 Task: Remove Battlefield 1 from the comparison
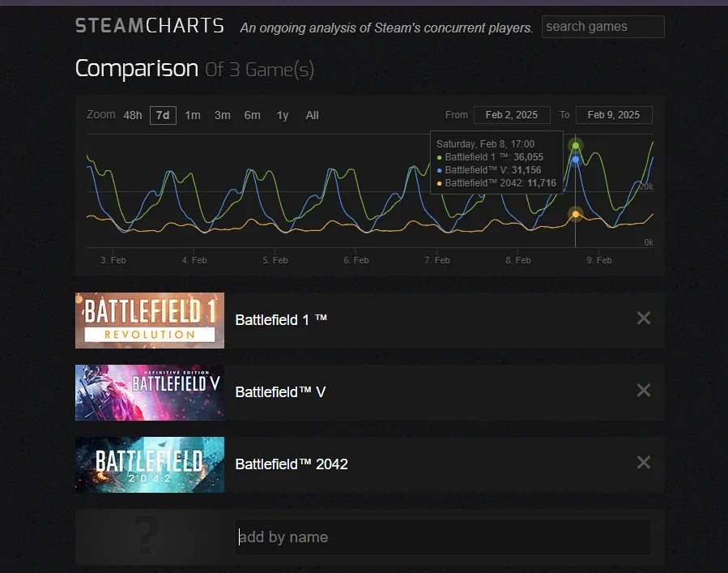pyautogui.click(x=643, y=319)
